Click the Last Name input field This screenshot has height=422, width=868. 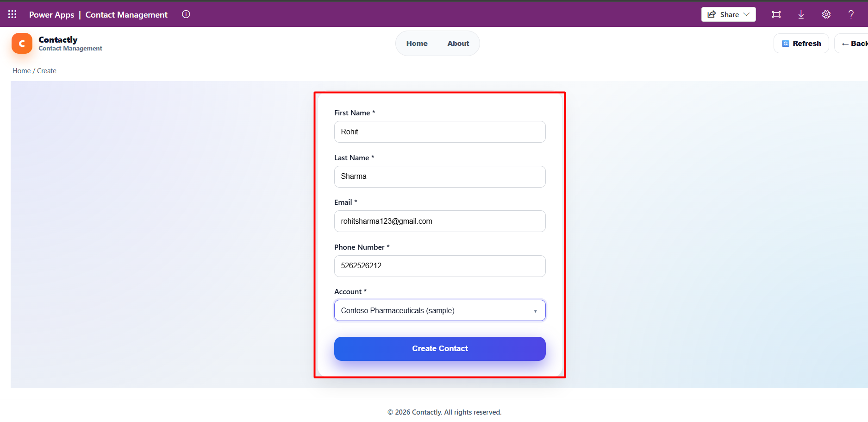click(x=440, y=176)
